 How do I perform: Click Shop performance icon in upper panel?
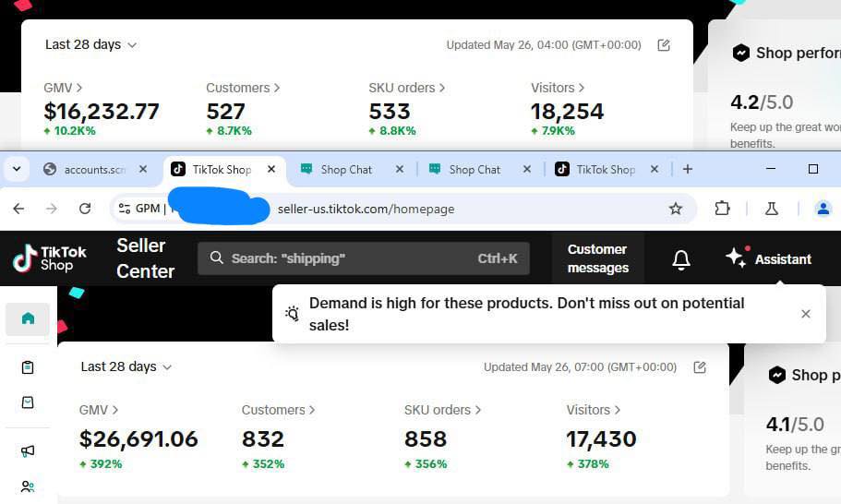coord(741,53)
